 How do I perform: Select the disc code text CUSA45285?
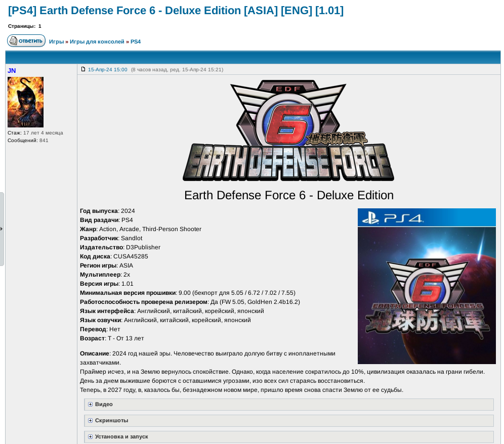point(131,257)
